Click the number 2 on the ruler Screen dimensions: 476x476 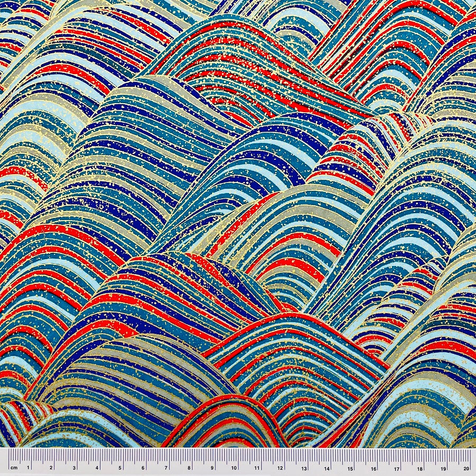point(51,468)
